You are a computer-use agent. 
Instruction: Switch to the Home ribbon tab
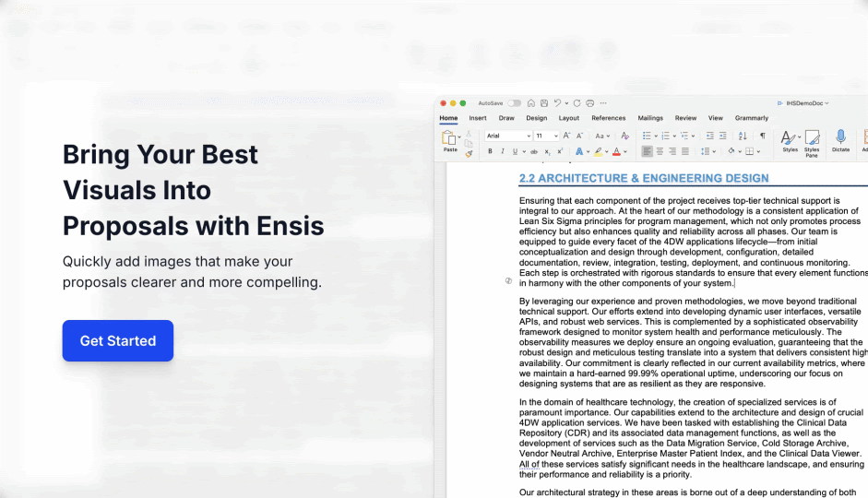point(448,118)
